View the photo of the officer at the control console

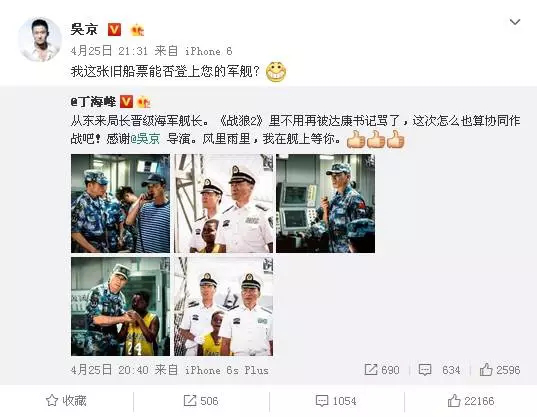pyautogui.click(x=325, y=203)
